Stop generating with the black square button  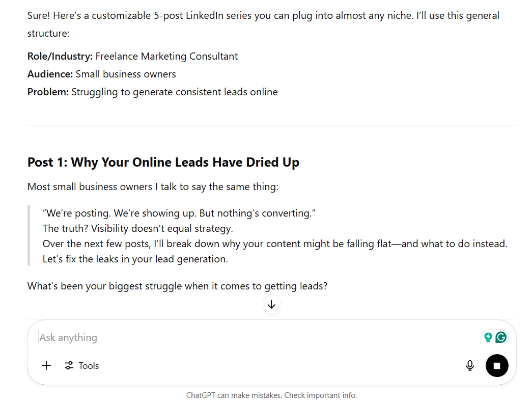point(497,366)
